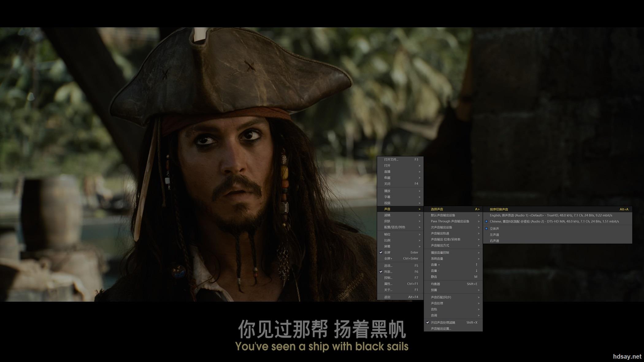The height and width of the screenshot is (362, 644).
Task: Toggle the checked 开启声音处理滤镜 item
Action: pos(453,322)
